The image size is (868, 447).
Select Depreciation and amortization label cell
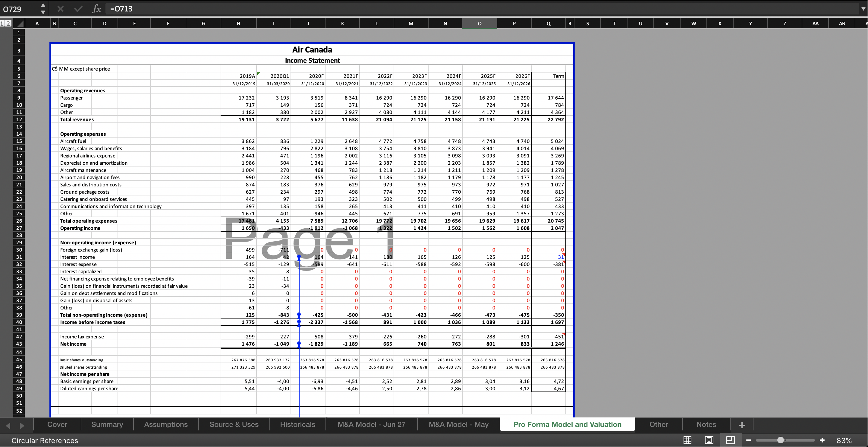coord(94,163)
